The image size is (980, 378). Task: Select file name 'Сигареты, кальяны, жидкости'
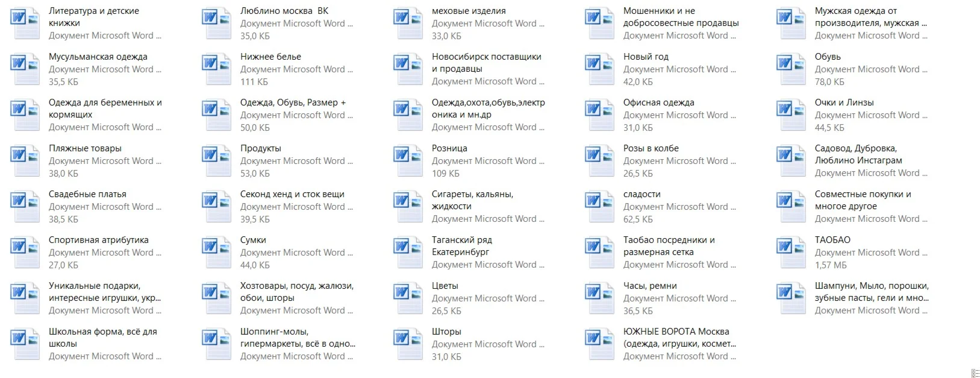coord(473,200)
